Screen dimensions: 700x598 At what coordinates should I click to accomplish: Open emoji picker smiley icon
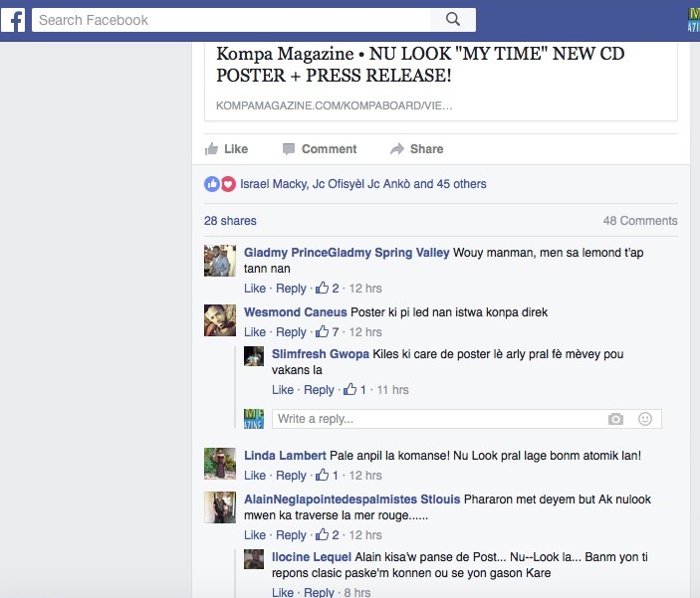pos(645,419)
